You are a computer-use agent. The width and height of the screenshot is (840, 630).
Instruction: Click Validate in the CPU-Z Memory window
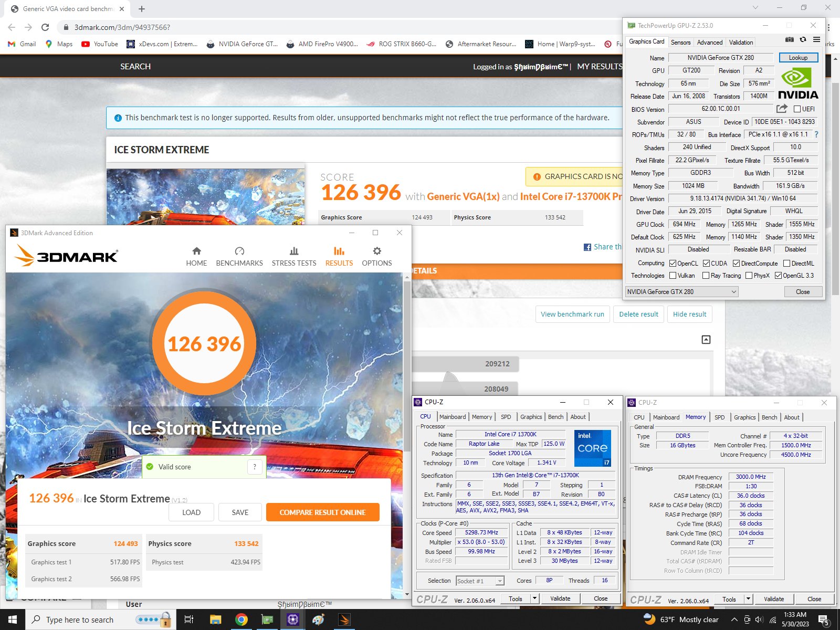[774, 599]
